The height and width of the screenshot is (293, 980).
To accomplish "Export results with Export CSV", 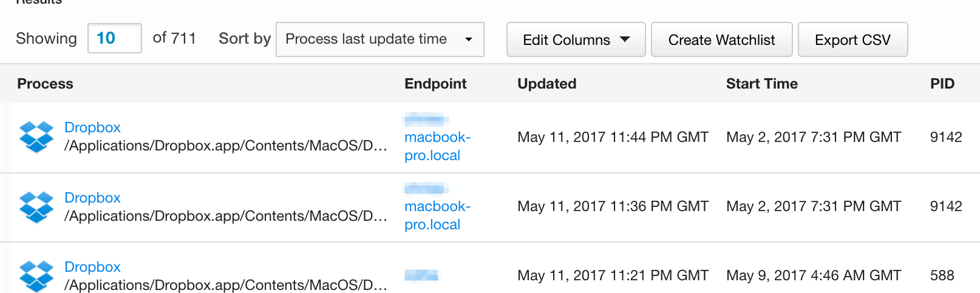I will [x=852, y=39].
